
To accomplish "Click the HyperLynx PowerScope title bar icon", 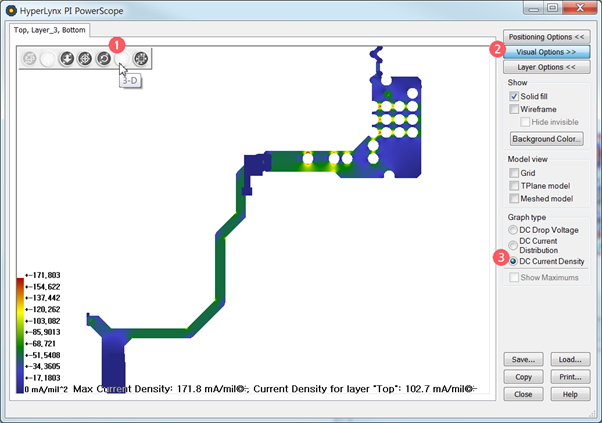I will [12, 11].
